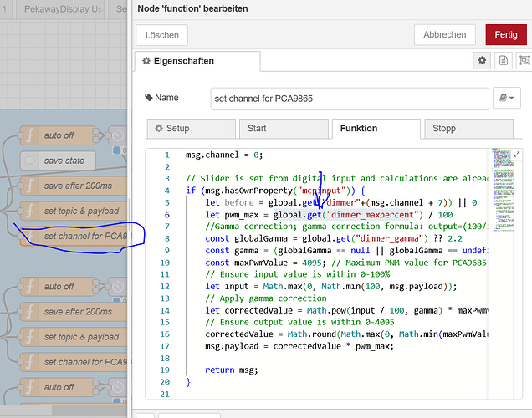Switch to the Setup tab
This screenshot has height=418, width=532.
click(x=188, y=129)
